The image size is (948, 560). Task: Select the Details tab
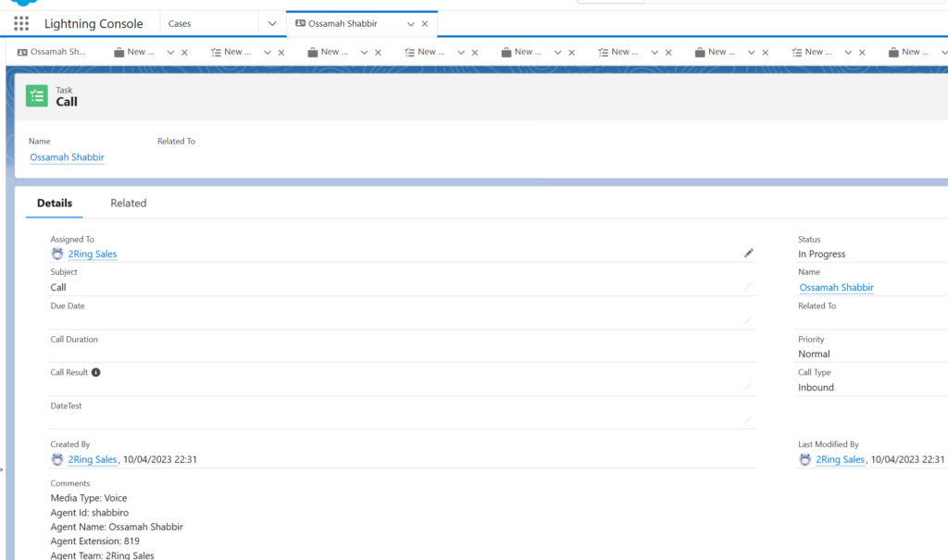pos(54,203)
